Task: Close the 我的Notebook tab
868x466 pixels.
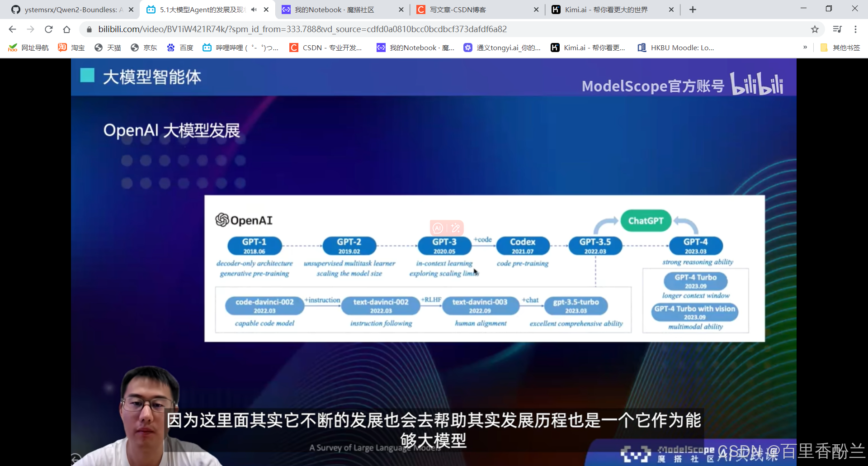Action: point(401,10)
